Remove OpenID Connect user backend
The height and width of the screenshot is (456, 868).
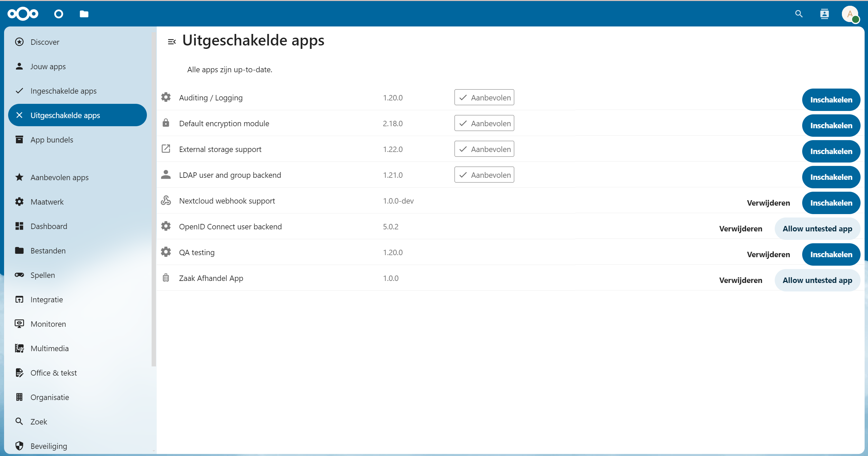[740, 229]
